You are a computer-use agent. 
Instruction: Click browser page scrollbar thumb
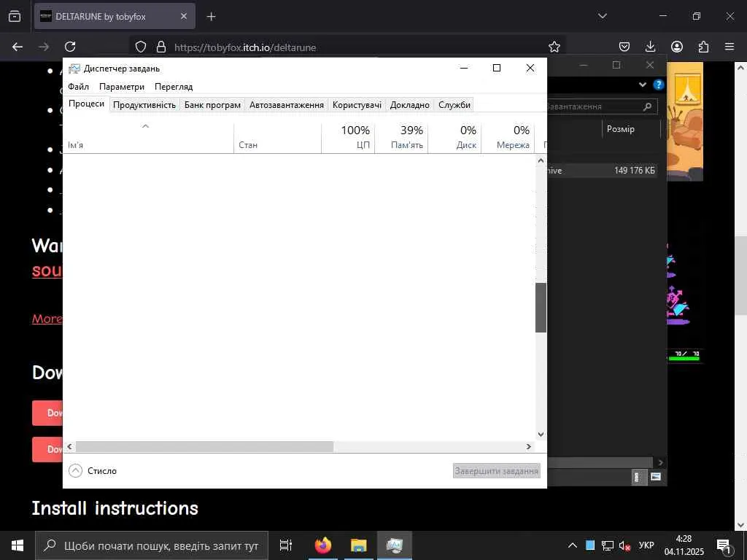click(x=741, y=275)
